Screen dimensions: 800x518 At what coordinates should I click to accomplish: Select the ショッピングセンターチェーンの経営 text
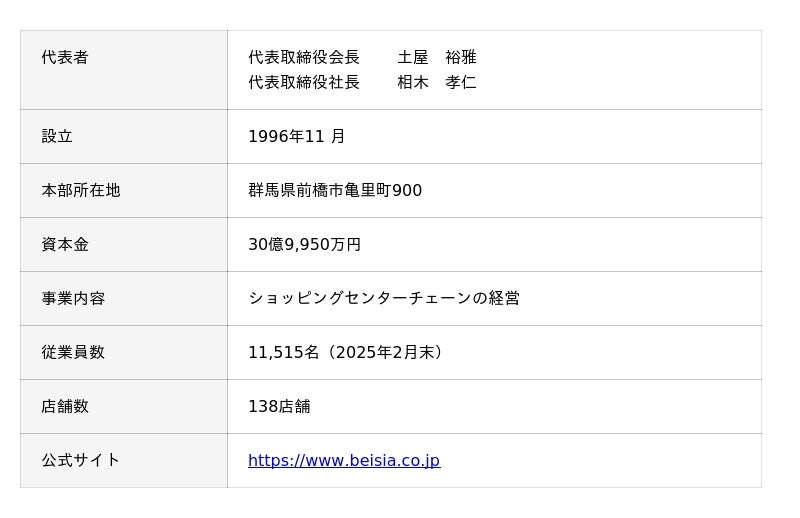pos(384,298)
